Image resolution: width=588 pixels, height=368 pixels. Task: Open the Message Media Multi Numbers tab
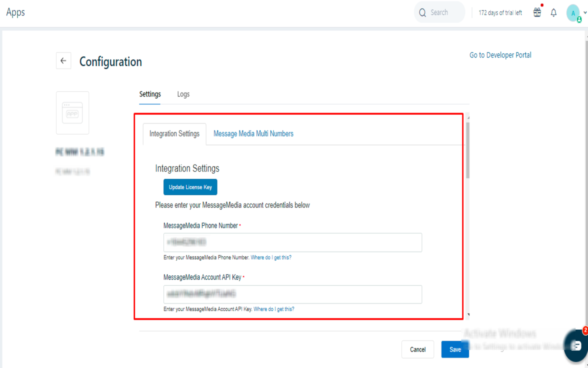click(253, 134)
